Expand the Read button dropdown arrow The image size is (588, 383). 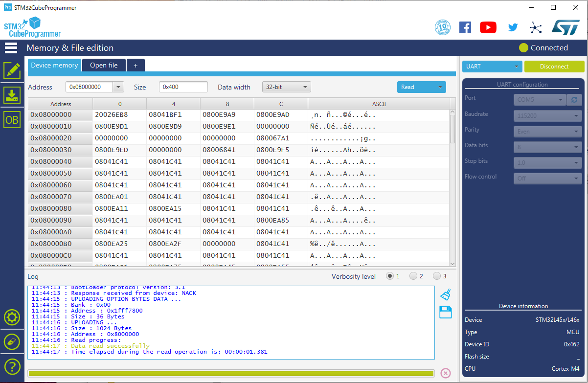(440, 87)
